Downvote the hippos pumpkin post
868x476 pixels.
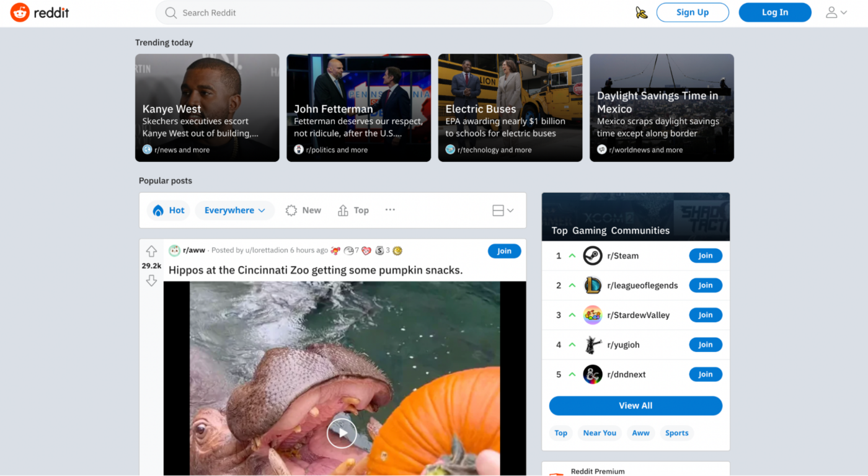pyautogui.click(x=151, y=281)
